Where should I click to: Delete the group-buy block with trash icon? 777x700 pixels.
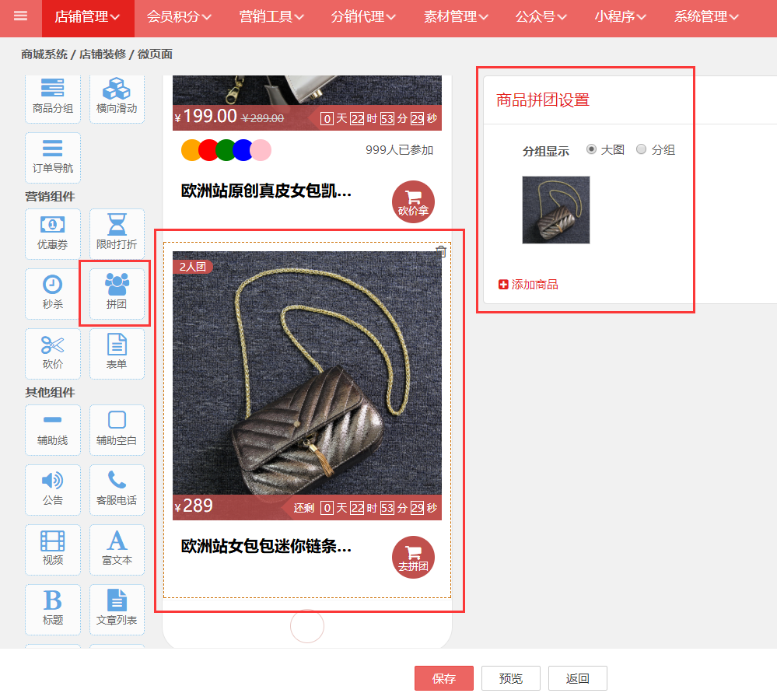(441, 251)
